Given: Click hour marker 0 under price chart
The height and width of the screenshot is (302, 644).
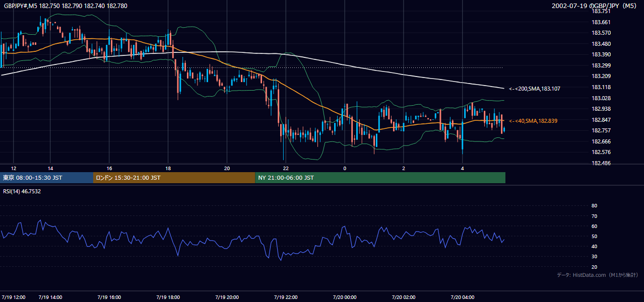Looking at the screenshot, I should point(345,168).
